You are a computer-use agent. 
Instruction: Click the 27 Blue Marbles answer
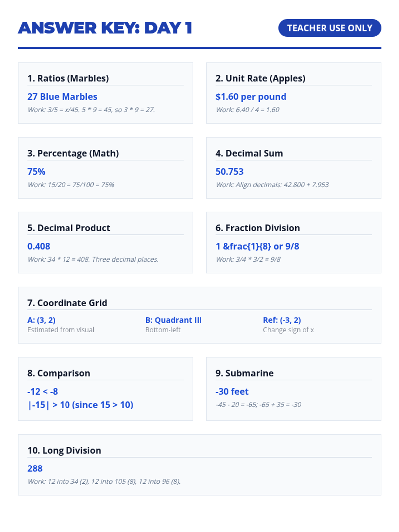[x=62, y=97]
